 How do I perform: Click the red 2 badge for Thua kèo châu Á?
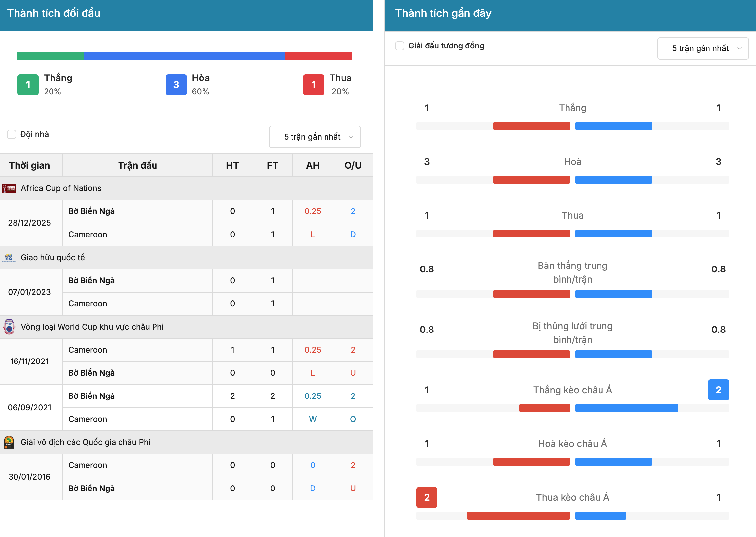[x=427, y=498]
